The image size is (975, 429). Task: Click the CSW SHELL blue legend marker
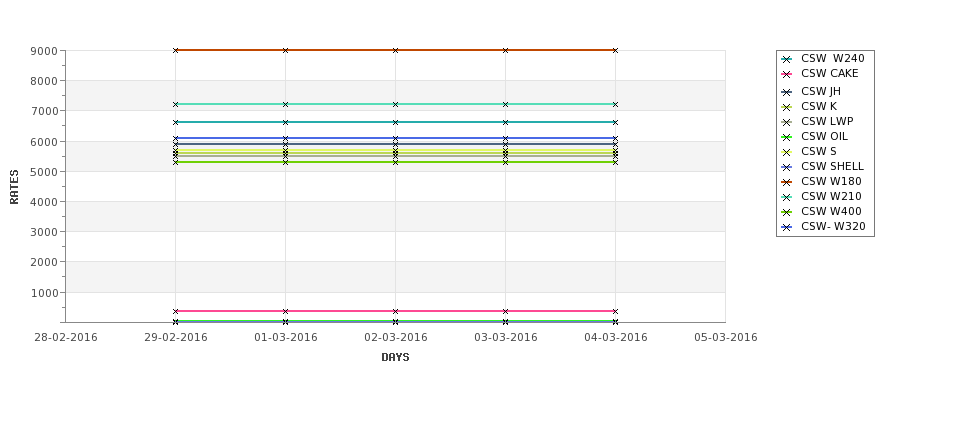(786, 167)
